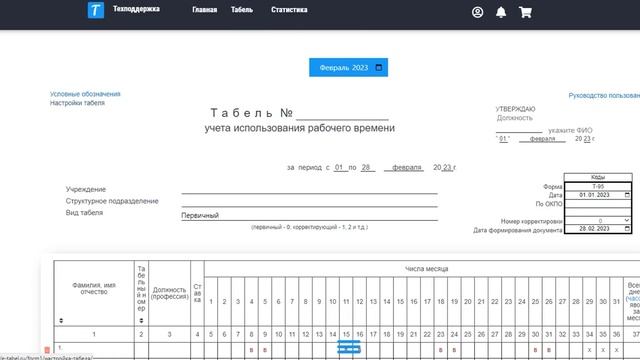
Task: Click day 31 column header
Action: (x=616, y=302)
